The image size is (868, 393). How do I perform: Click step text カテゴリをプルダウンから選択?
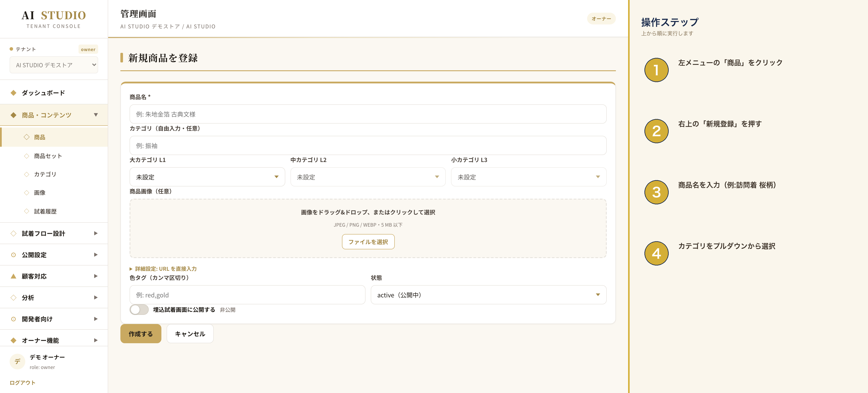(726, 246)
